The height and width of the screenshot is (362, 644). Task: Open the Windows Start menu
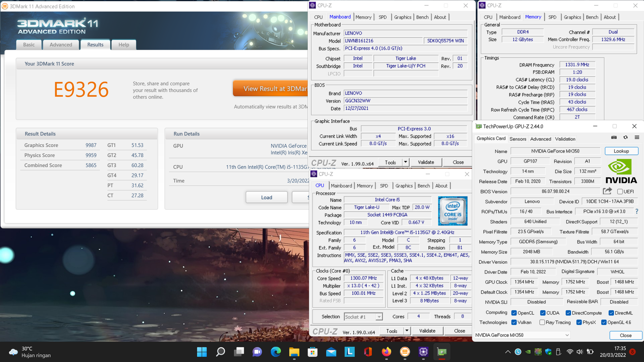(202, 352)
